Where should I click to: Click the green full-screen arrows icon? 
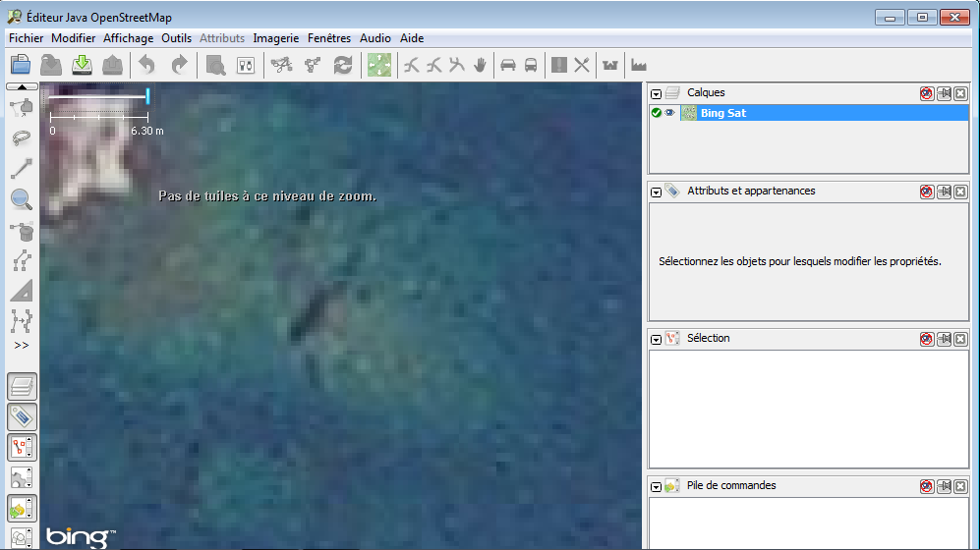pos(378,65)
